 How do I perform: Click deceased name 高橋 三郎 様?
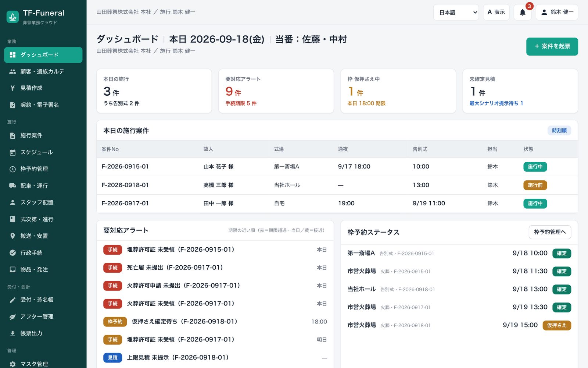pyautogui.click(x=218, y=185)
